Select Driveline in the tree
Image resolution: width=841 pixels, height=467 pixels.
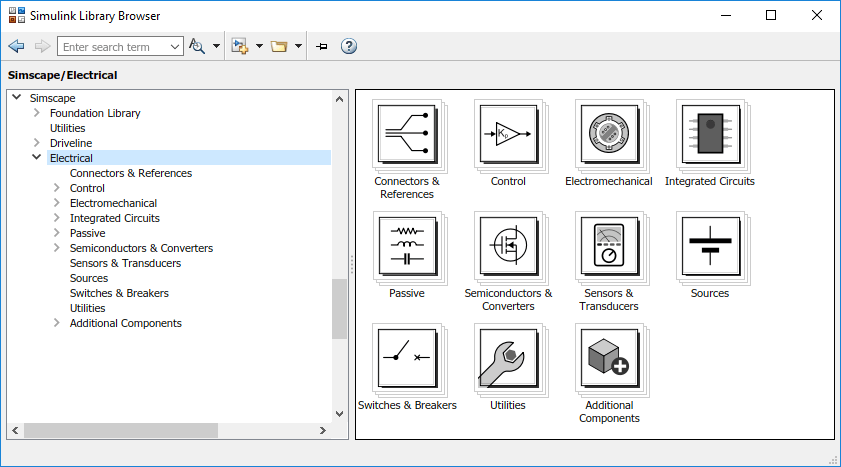pyautogui.click(x=71, y=143)
